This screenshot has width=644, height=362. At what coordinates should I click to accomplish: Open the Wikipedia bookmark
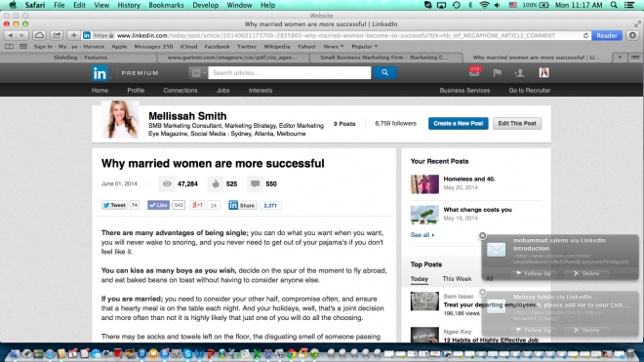(276, 47)
